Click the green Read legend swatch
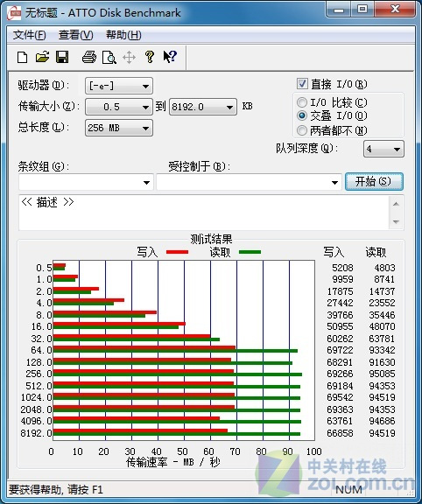 [x=250, y=252]
